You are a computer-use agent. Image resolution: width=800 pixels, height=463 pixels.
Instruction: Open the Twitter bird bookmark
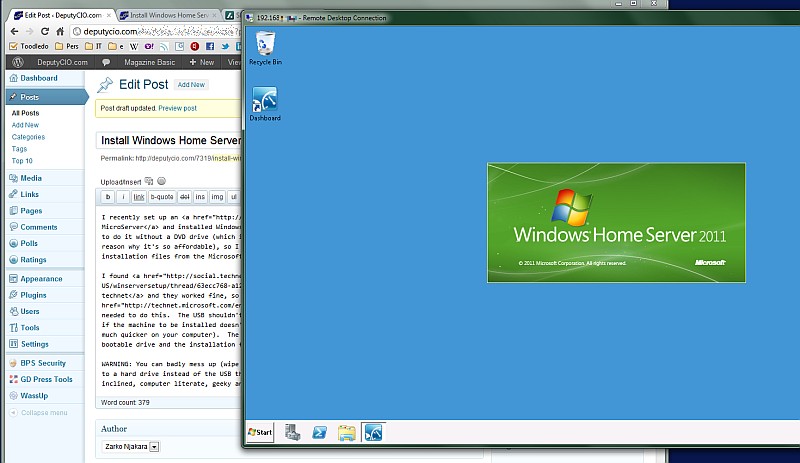point(225,46)
